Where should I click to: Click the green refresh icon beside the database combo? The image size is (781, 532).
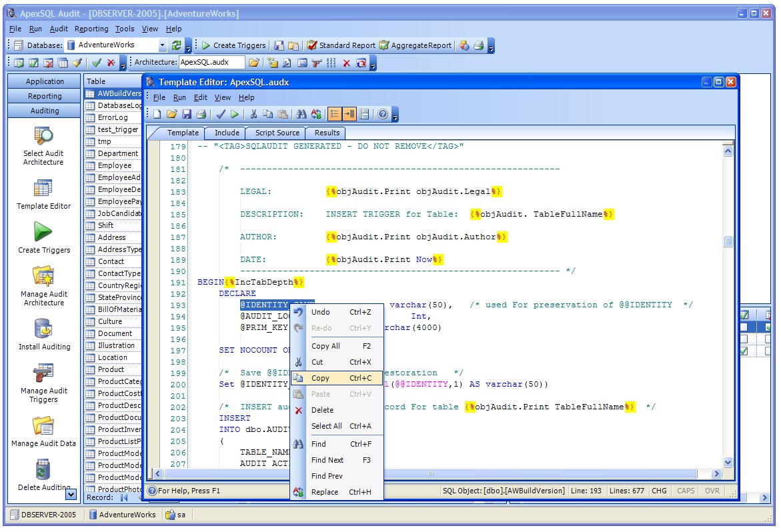[x=176, y=45]
